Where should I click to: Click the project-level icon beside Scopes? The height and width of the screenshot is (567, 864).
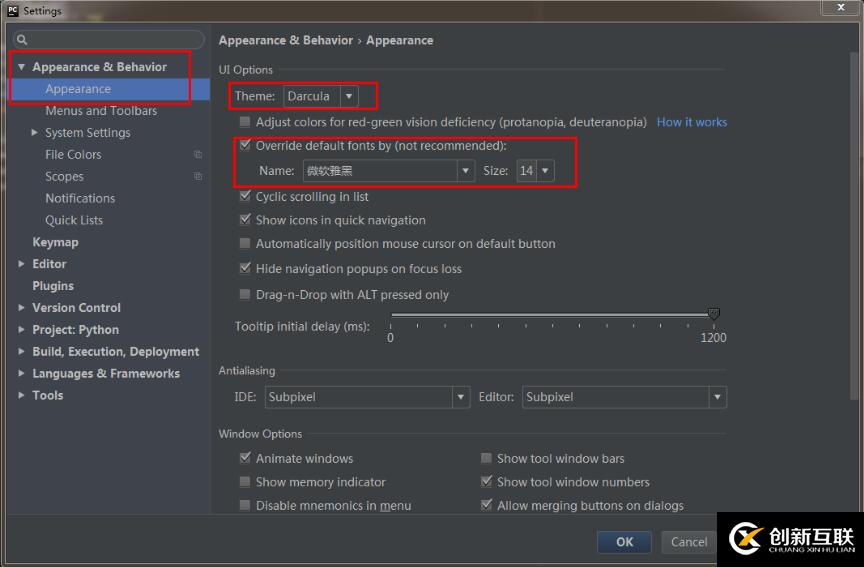(x=198, y=177)
